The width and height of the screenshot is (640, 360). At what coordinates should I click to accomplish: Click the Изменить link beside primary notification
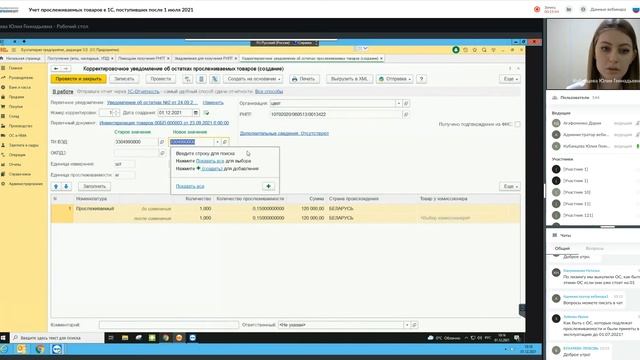click(x=213, y=102)
